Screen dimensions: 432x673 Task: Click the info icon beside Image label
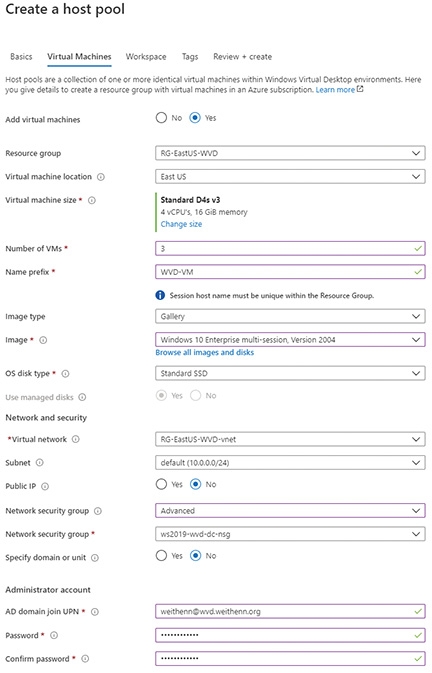coord(43,340)
